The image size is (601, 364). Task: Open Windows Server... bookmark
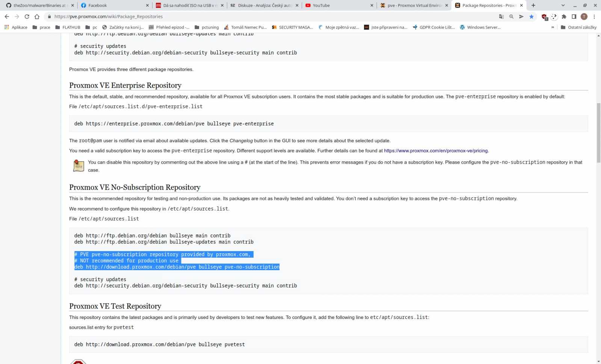coord(480,27)
